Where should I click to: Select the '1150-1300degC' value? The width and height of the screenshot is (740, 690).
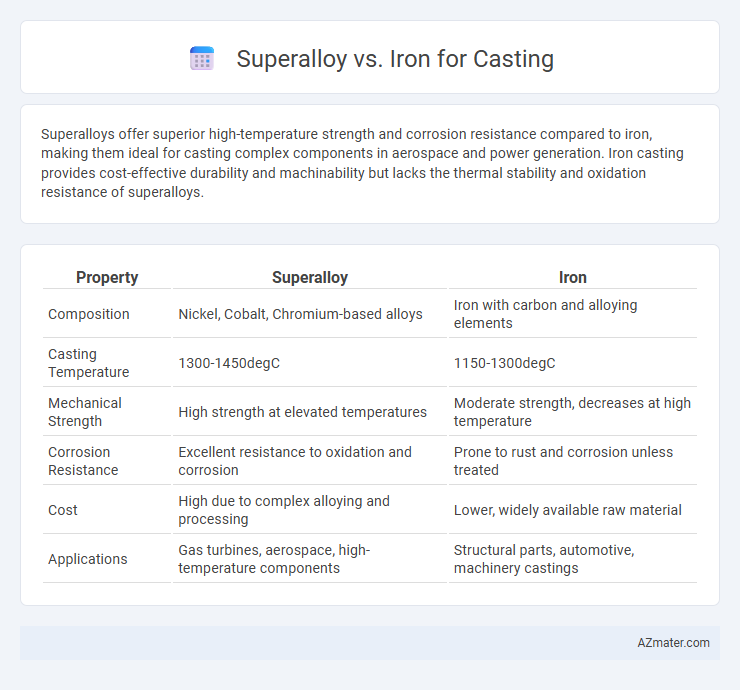(505, 363)
